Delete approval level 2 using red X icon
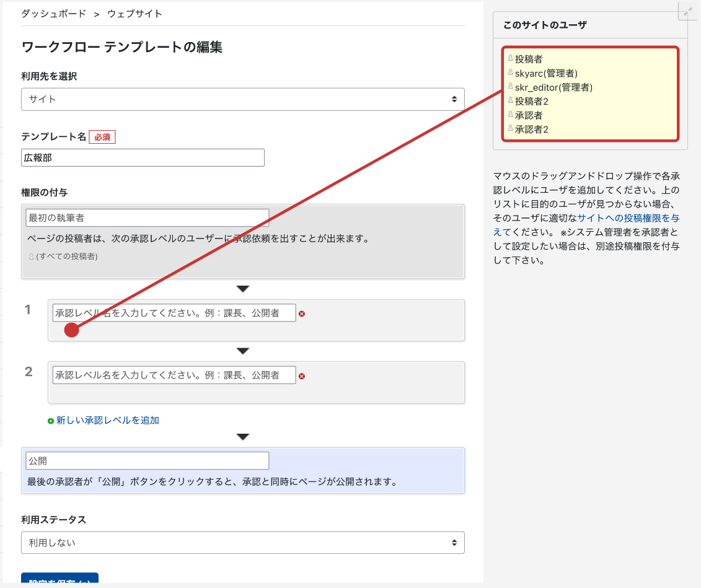The width and height of the screenshot is (701, 588). point(302,376)
